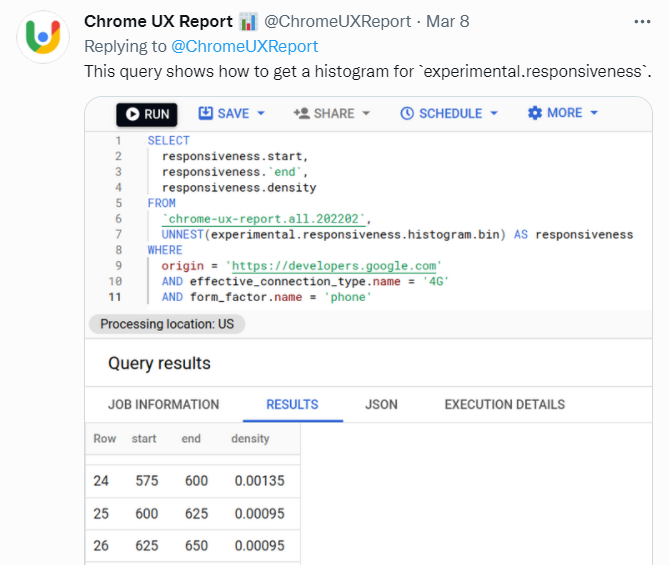Click the SELECT keyword on line 1
The height and width of the screenshot is (565, 670).
[x=168, y=141]
